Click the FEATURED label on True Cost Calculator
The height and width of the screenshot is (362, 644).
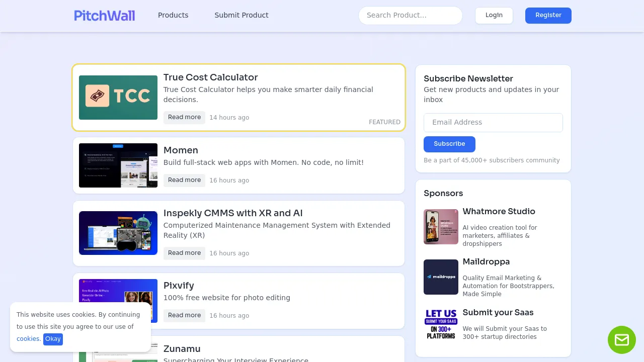[384, 122]
